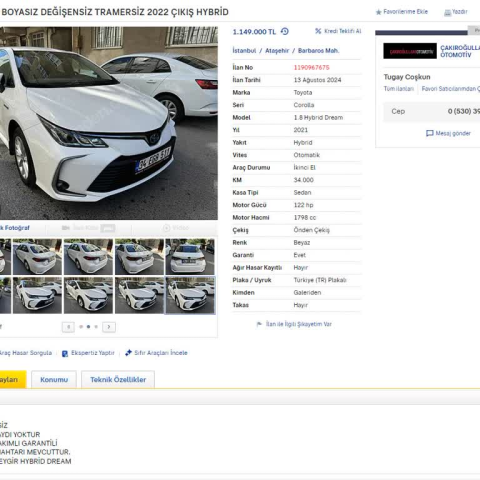Click the Çakıroğulları Otomotiv store logo
Image resolution: width=480 pixels, height=480 pixels.
[410, 51]
